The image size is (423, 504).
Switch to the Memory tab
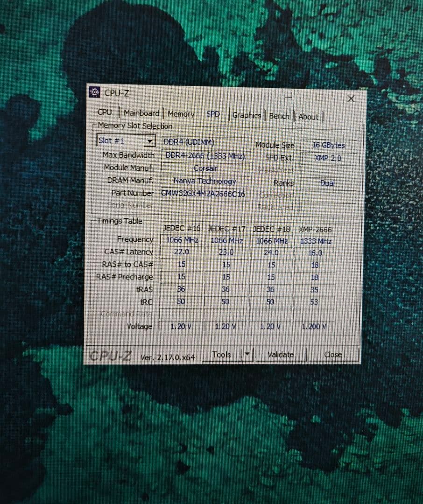pyautogui.click(x=181, y=114)
